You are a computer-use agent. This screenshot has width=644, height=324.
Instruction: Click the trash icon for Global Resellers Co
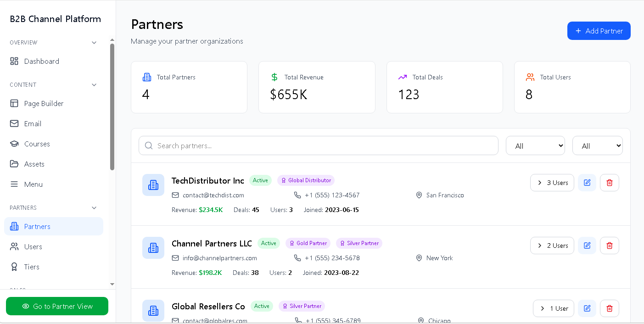[609, 308]
